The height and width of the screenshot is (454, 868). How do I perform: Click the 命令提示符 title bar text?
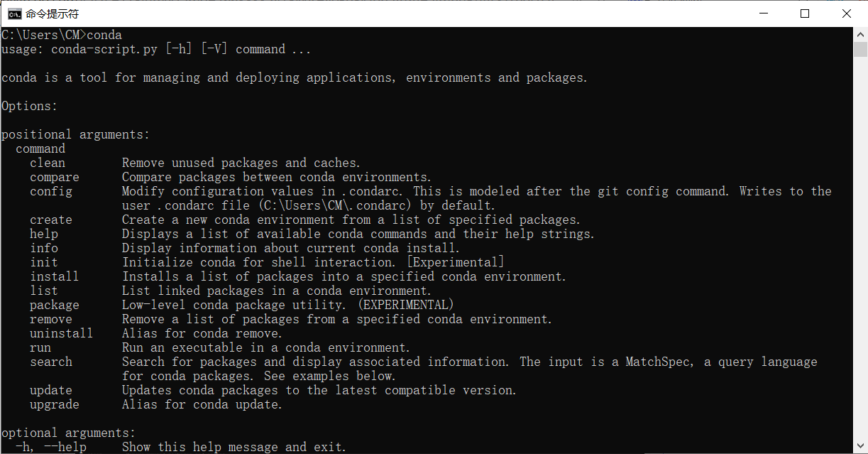pyautogui.click(x=52, y=14)
